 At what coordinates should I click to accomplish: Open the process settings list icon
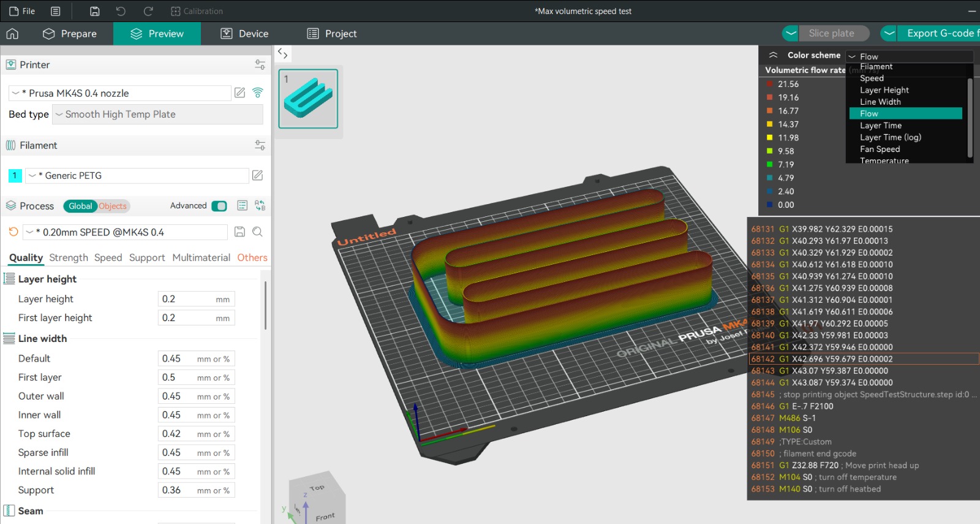[x=243, y=206]
